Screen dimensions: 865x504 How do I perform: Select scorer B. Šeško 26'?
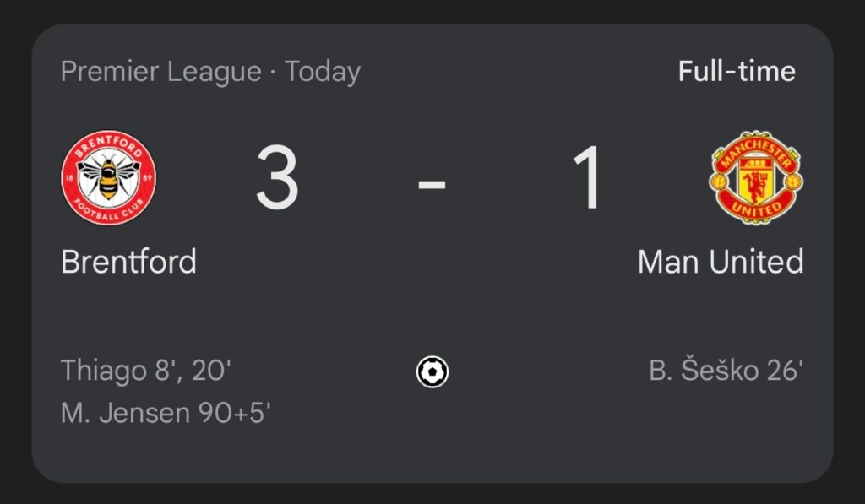(x=726, y=370)
